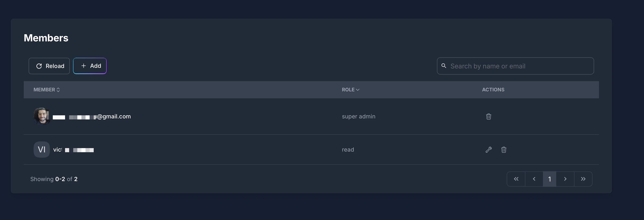Click the "read" role cell
The height and width of the screenshot is (220, 644).
(348, 150)
